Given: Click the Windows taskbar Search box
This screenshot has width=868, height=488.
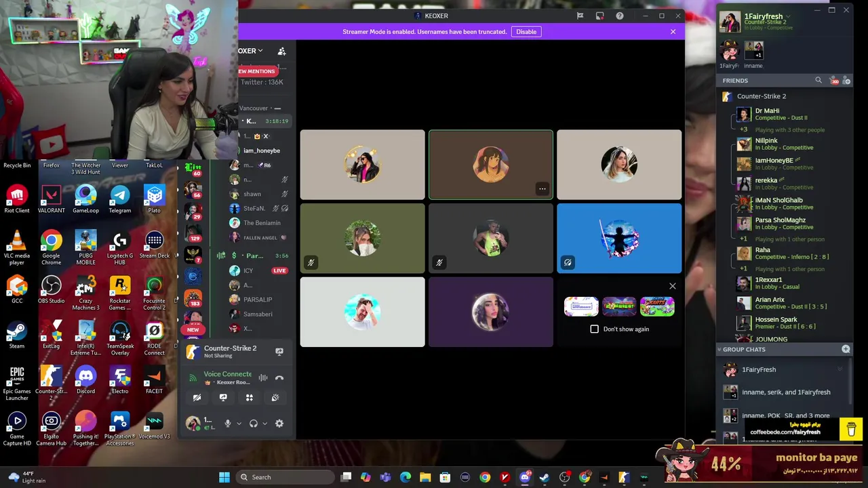Looking at the screenshot, I should (286, 477).
